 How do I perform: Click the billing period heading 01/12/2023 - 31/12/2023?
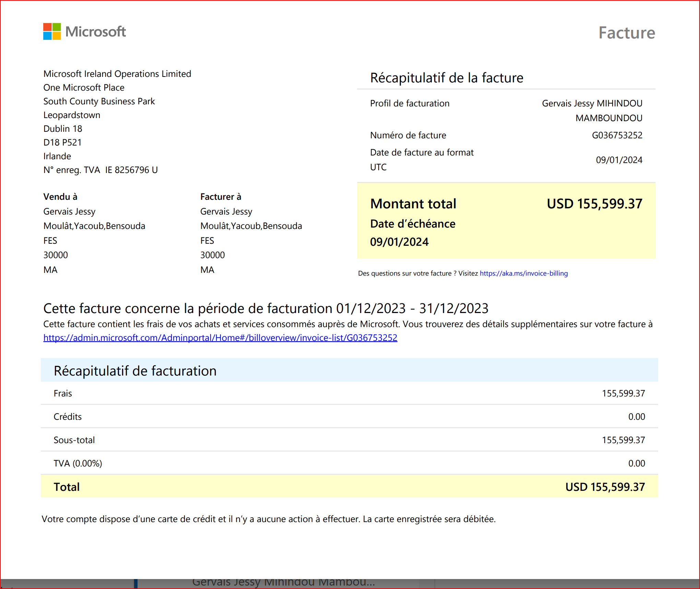[x=266, y=309]
